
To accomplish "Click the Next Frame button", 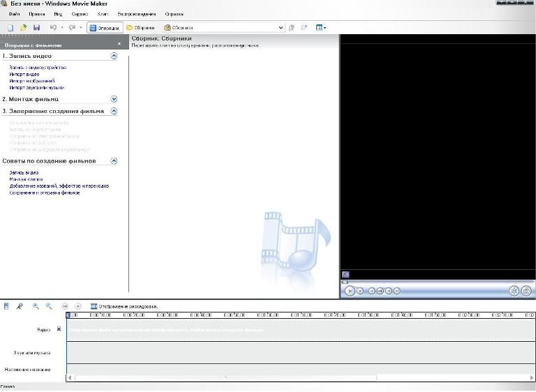I will (389, 291).
